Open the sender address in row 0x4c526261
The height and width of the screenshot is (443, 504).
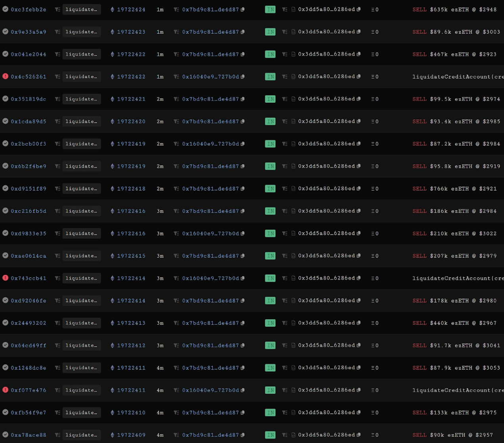tap(211, 77)
